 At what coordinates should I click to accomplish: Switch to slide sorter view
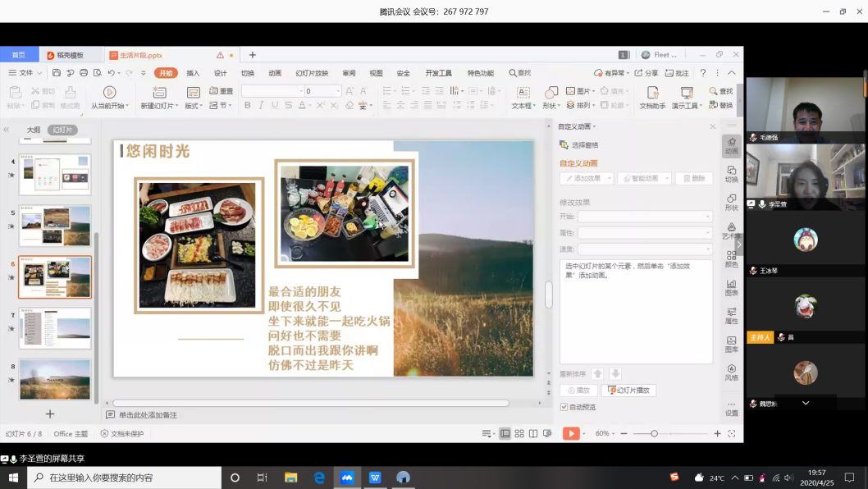[519, 433]
